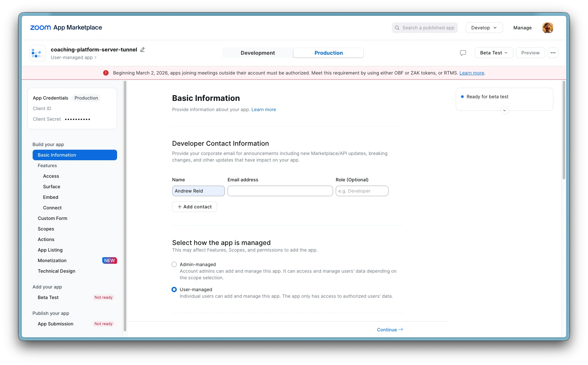The width and height of the screenshot is (588, 365).
Task: Select the Admin-managed radio option
Action: point(174,264)
